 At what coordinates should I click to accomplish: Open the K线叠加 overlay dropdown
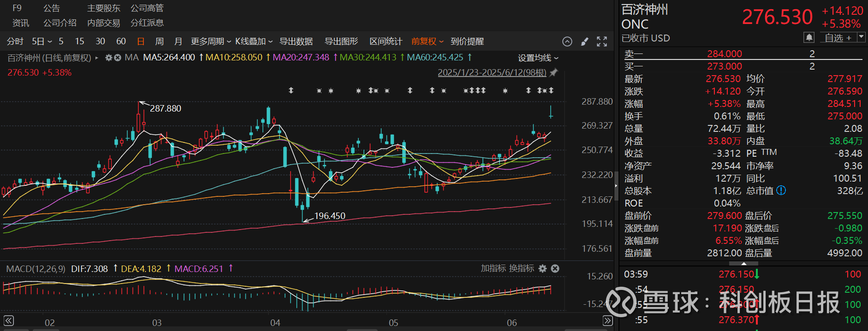254,41
